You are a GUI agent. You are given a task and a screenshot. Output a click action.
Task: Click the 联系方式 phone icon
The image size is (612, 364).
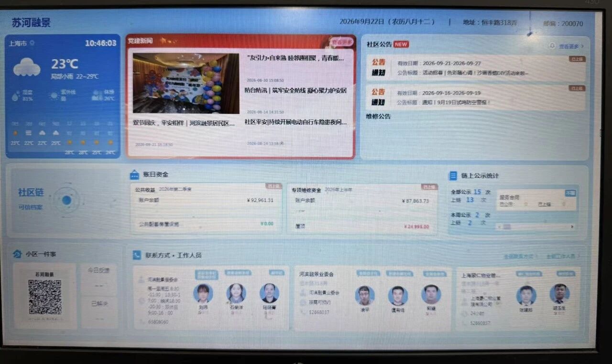point(137,255)
